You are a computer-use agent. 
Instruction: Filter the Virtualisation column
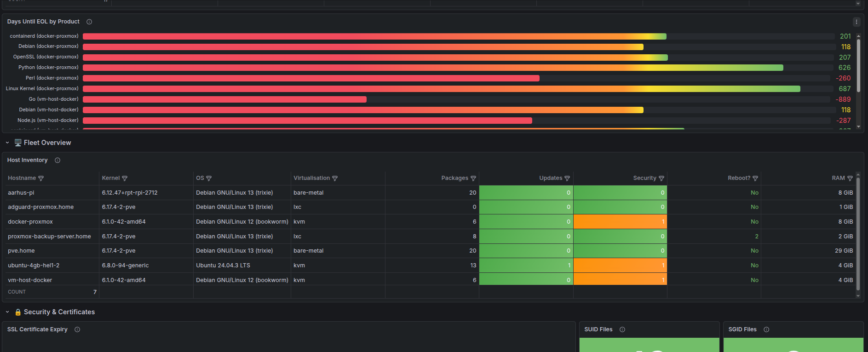coord(335,179)
